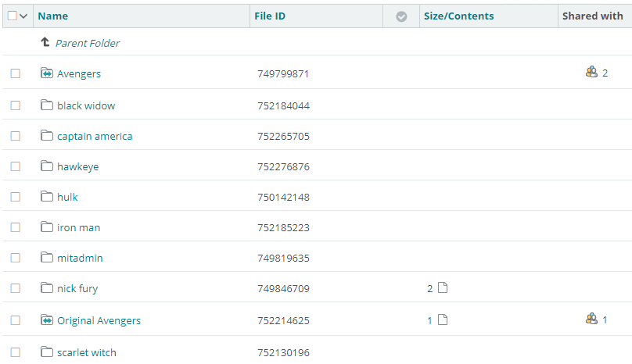Click the Avengers shared folder icon
Viewport: 632px width, 364px height.
click(47, 73)
